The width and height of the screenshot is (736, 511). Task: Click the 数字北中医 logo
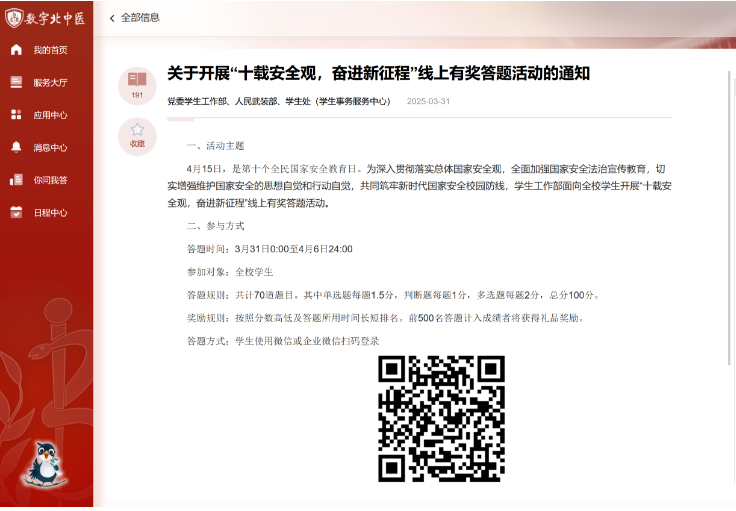(x=46, y=17)
